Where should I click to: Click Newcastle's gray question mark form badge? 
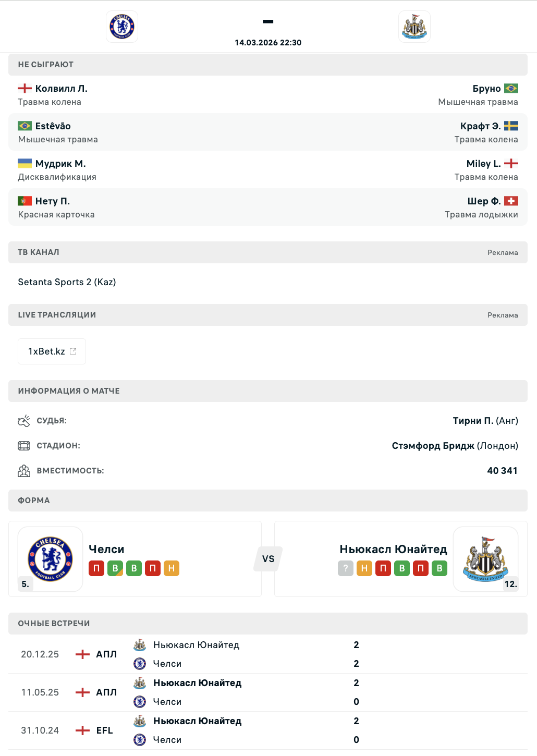tap(346, 568)
